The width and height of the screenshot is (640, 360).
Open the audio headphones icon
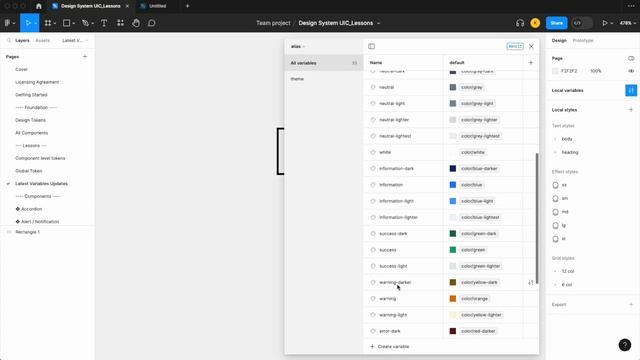(520, 23)
